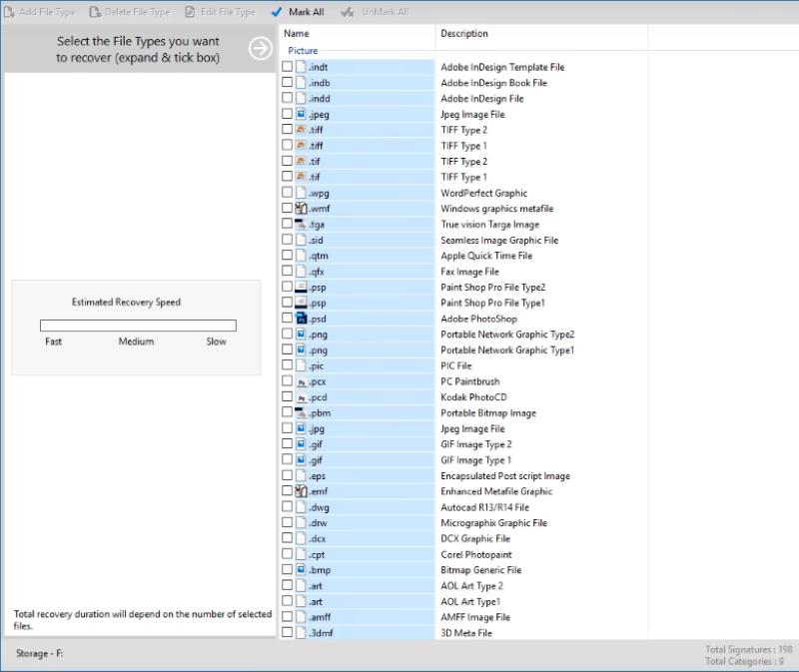799x672 pixels.
Task: Tick the .wmf Windows graphics metafile checkbox
Action: coord(287,208)
